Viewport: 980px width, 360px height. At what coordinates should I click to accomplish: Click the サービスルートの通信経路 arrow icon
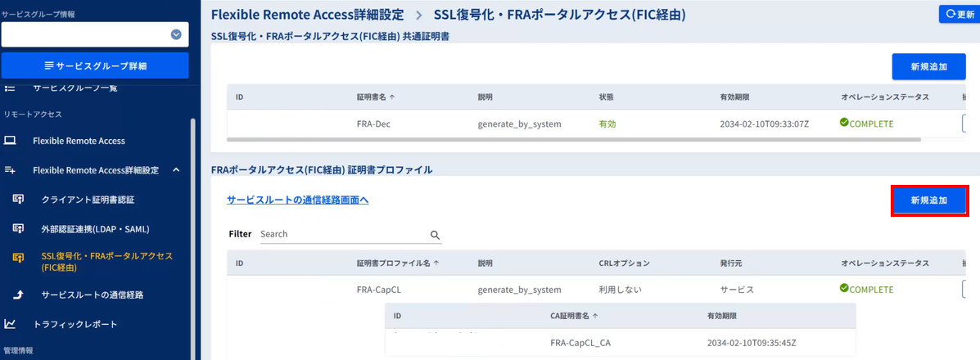pyautogui.click(x=19, y=295)
